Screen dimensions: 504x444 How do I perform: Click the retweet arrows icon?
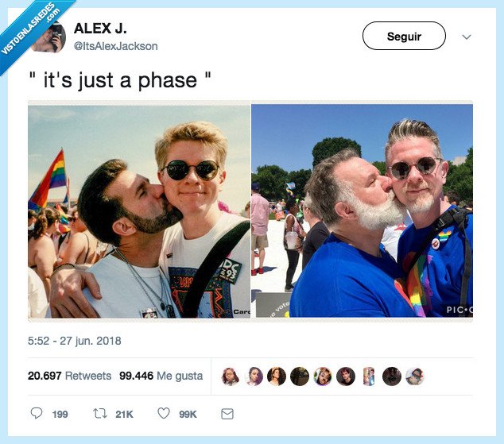pyautogui.click(x=100, y=414)
